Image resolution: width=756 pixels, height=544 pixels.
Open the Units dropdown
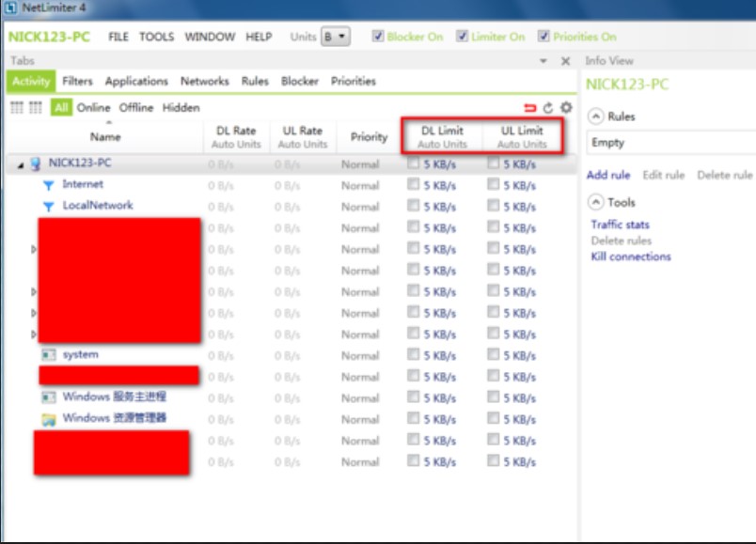pyautogui.click(x=335, y=37)
